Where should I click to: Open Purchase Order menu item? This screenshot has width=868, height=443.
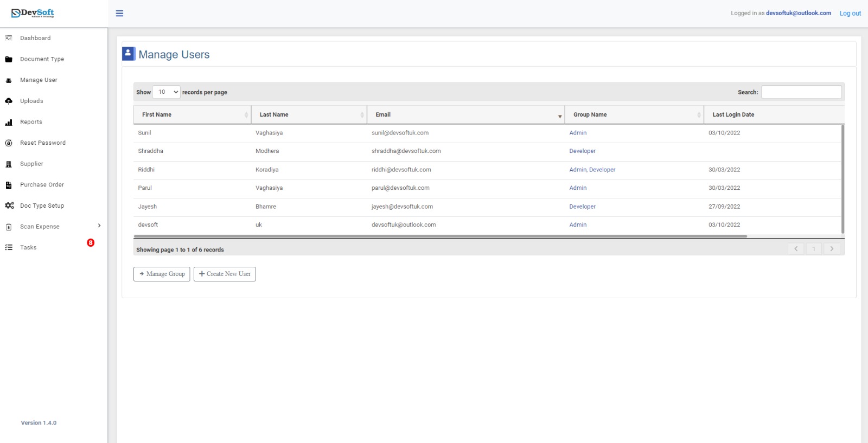pyautogui.click(x=42, y=185)
